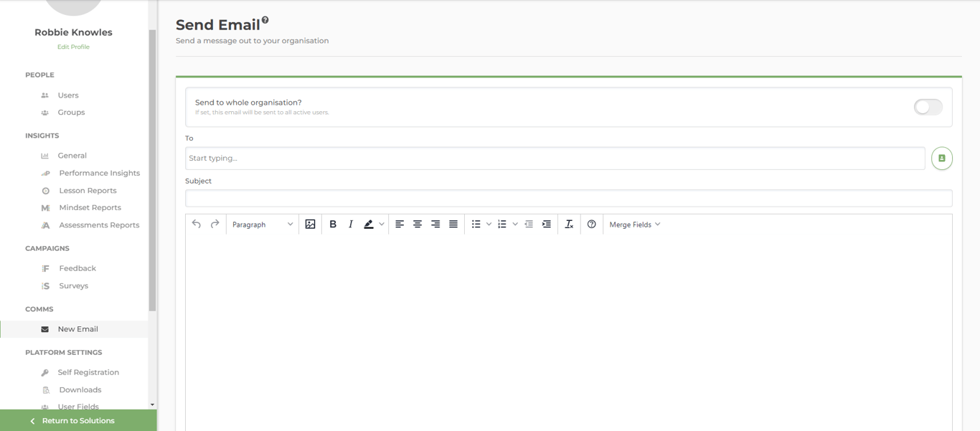The height and width of the screenshot is (431, 980).
Task: Click the Edit Profile link
Action: pyautogui.click(x=73, y=47)
